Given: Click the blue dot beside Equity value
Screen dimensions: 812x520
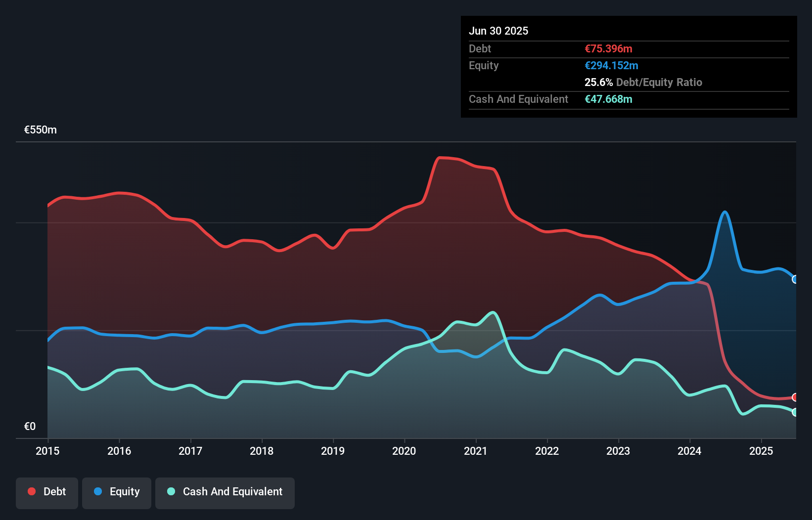Looking at the screenshot, I should (x=611, y=65).
